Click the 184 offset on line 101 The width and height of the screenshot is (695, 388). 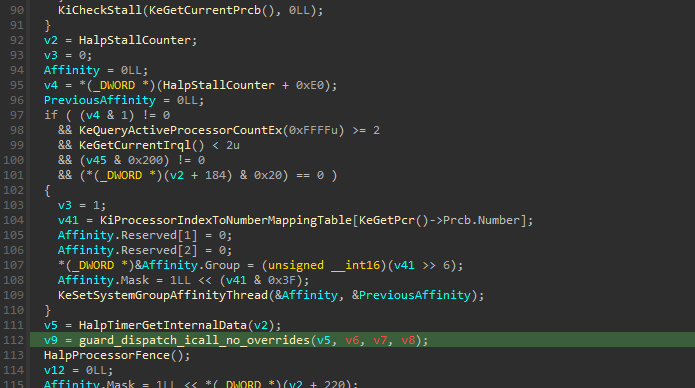point(215,175)
